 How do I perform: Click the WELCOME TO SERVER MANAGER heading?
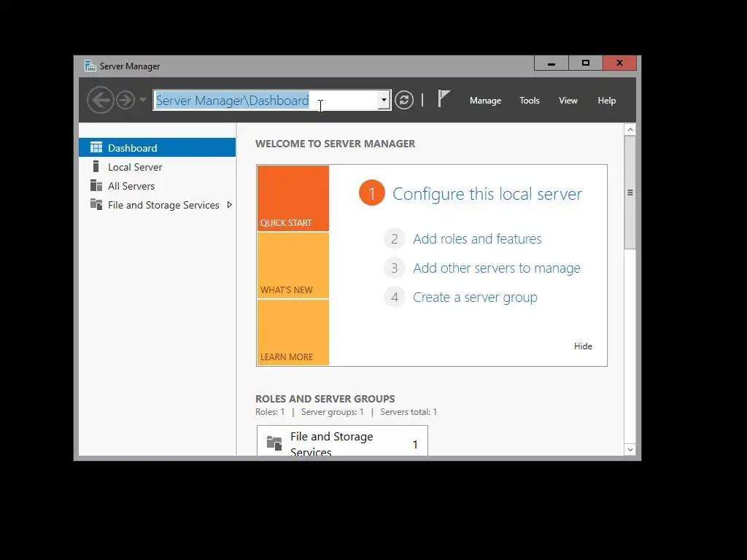point(336,144)
